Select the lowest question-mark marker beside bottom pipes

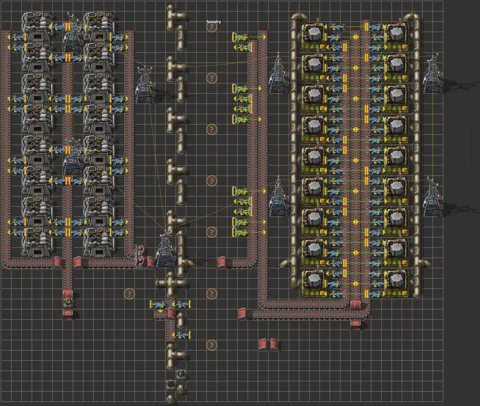click(x=212, y=345)
